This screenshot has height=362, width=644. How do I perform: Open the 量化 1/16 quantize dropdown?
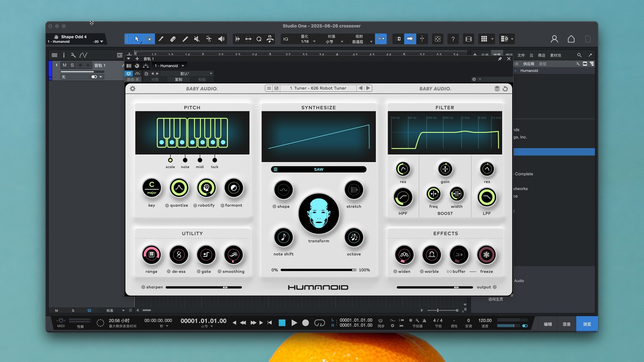(x=308, y=39)
